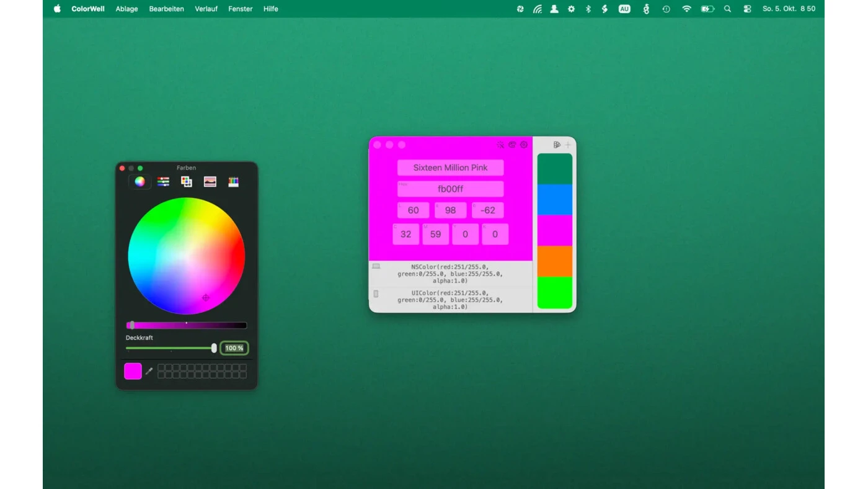Image resolution: width=868 pixels, height=489 pixels.
Task: Click the brightness slider in Farben
Action: 186,325
